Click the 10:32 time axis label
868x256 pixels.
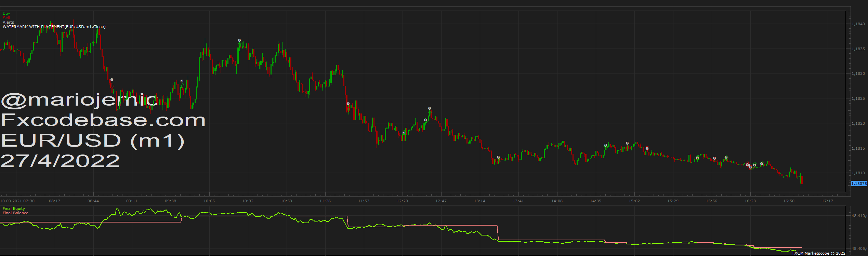coord(248,201)
